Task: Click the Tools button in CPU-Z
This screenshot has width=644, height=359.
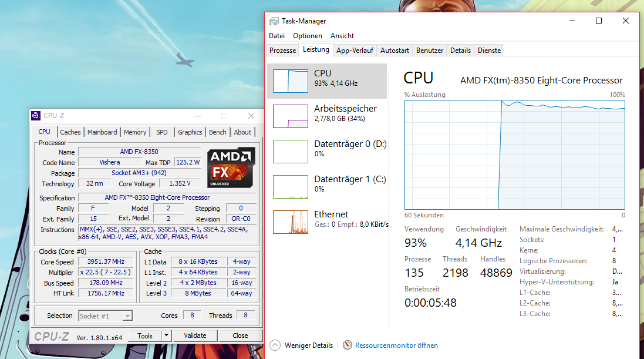Action: pos(145,335)
